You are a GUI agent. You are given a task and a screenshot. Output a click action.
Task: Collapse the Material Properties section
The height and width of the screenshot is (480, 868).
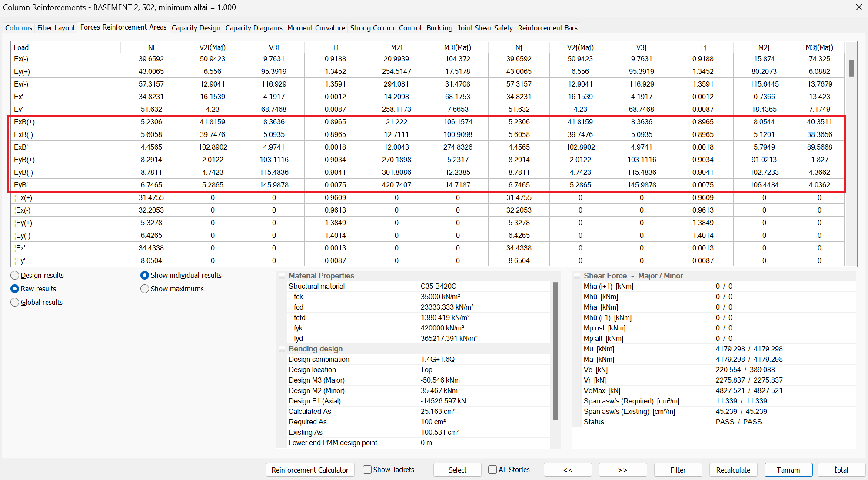tap(282, 276)
